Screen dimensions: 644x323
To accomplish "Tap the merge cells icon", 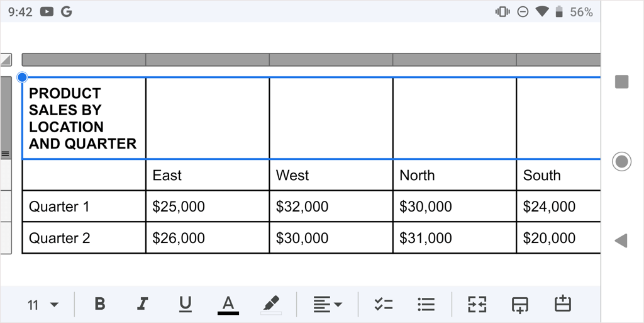I will point(477,305).
